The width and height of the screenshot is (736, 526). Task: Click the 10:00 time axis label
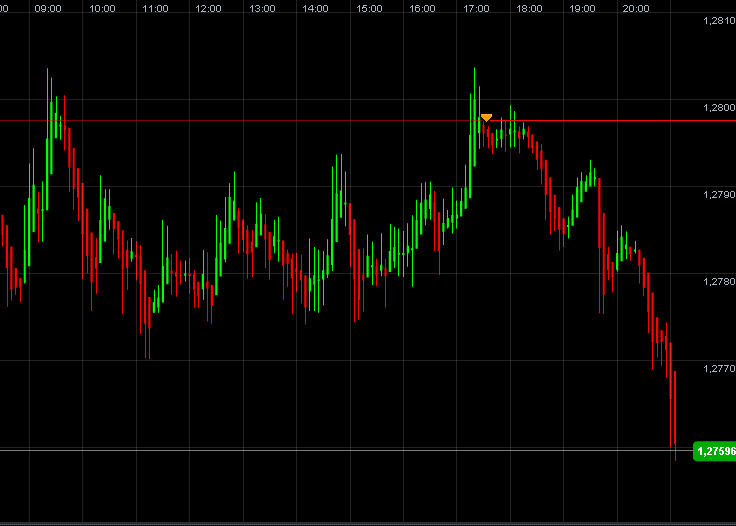(102, 8)
